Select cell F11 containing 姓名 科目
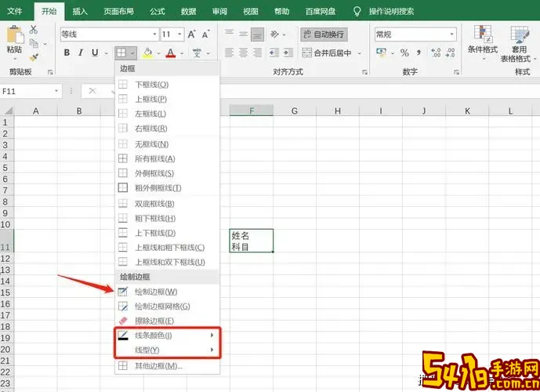 tap(252, 241)
